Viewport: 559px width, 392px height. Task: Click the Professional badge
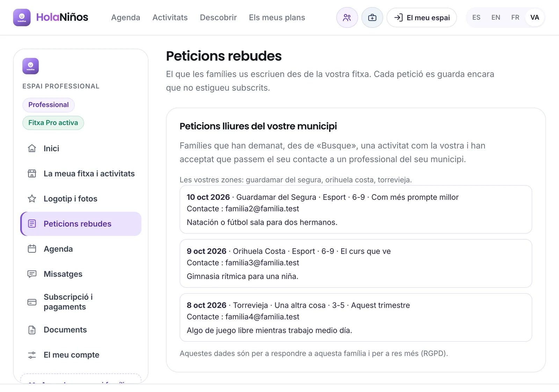[x=49, y=105]
